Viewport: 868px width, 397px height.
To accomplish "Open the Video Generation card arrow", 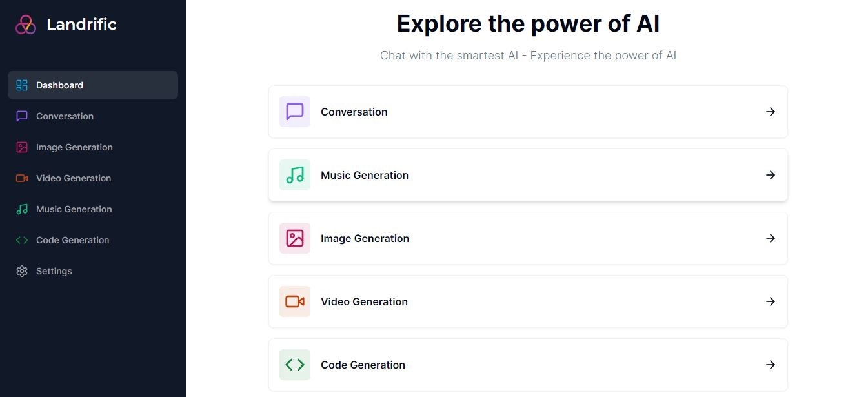I will click(x=770, y=301).
